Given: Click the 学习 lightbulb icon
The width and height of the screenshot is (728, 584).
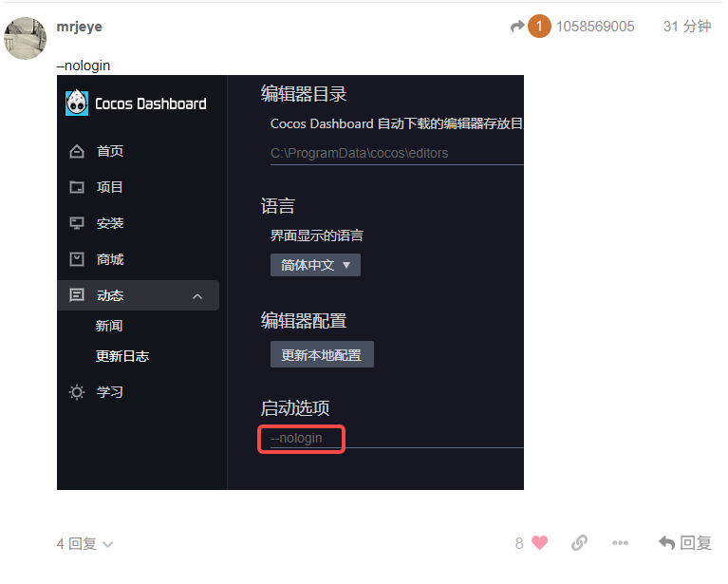Looking at the screenshot, I should 77,392.
